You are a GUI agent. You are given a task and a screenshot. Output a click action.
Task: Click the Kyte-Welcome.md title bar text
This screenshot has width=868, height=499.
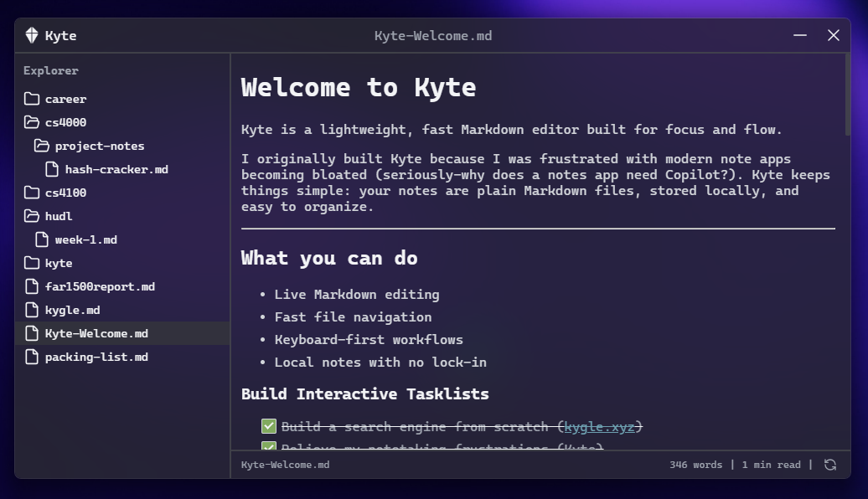[433, 36]
